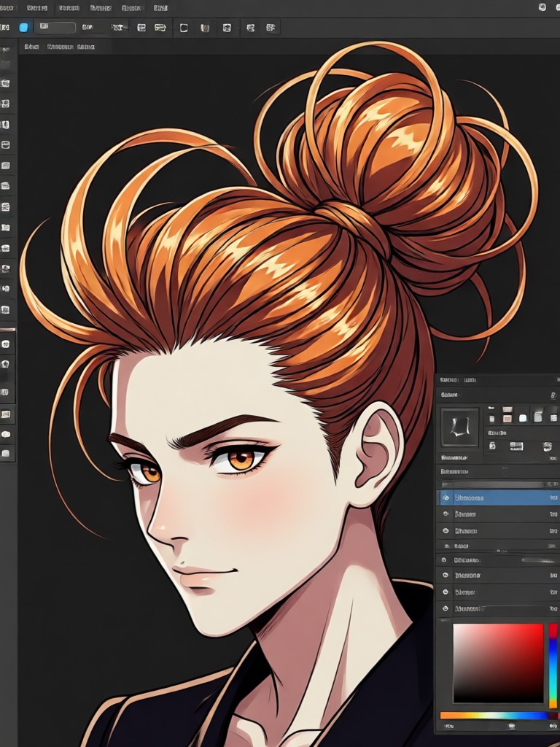Select the last tool icon in the left toolbar

pos(6,454)
